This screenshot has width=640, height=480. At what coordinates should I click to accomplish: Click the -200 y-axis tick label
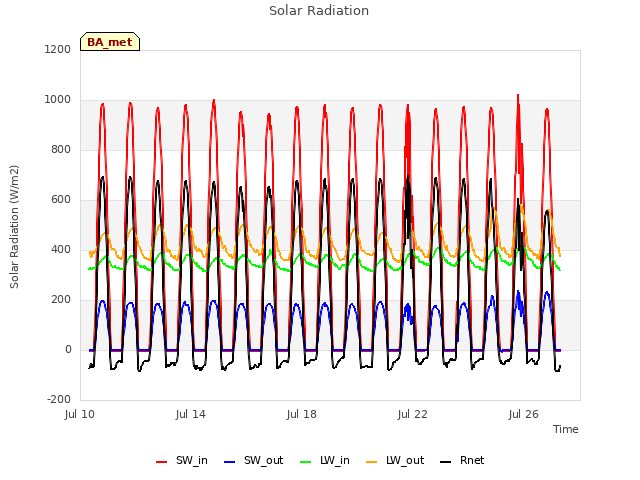point(59,399)
